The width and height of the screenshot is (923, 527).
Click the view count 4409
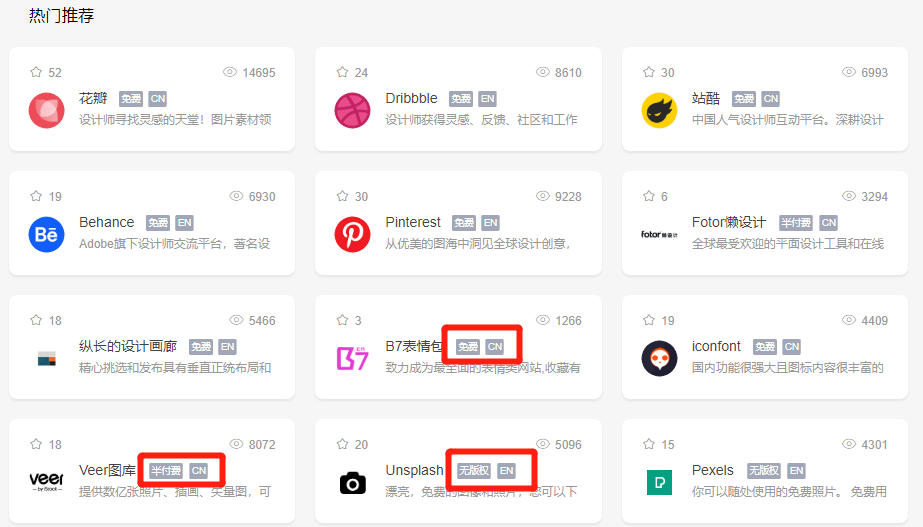tap(874, 321)
